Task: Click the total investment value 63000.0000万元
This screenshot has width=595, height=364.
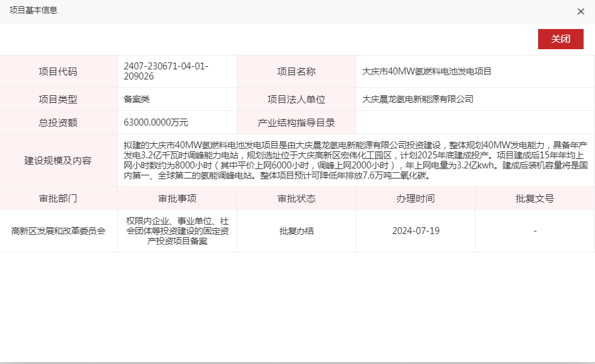Action: 156,122
